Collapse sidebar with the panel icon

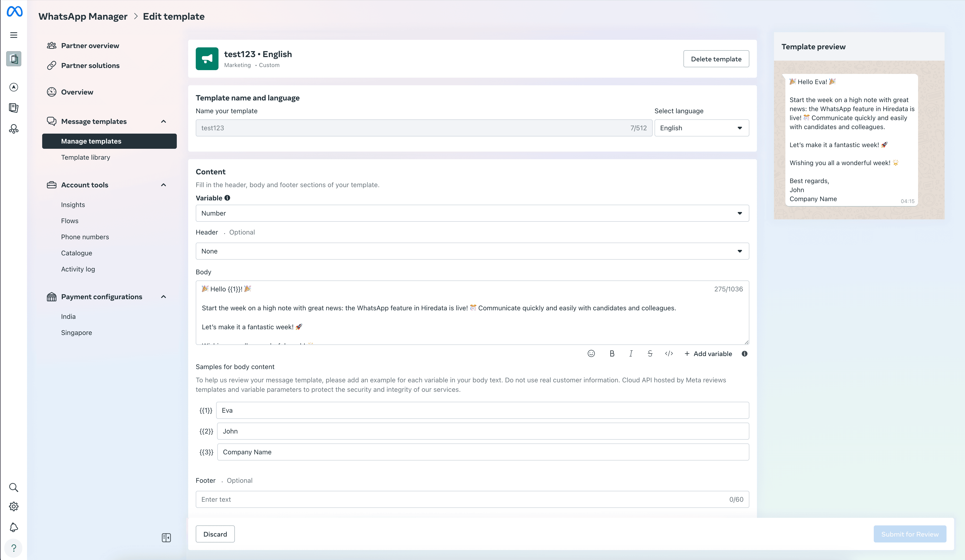[166, 538]
